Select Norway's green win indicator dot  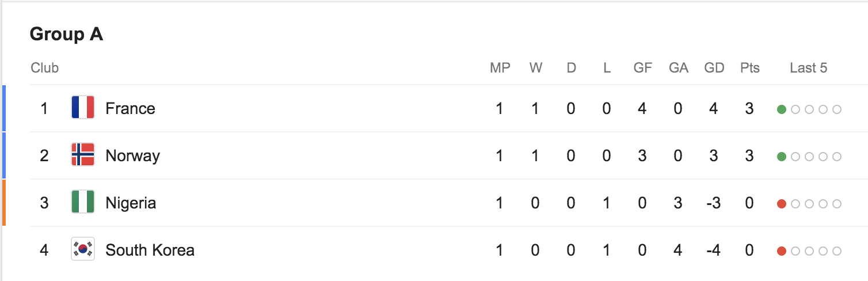pos(782,157)
